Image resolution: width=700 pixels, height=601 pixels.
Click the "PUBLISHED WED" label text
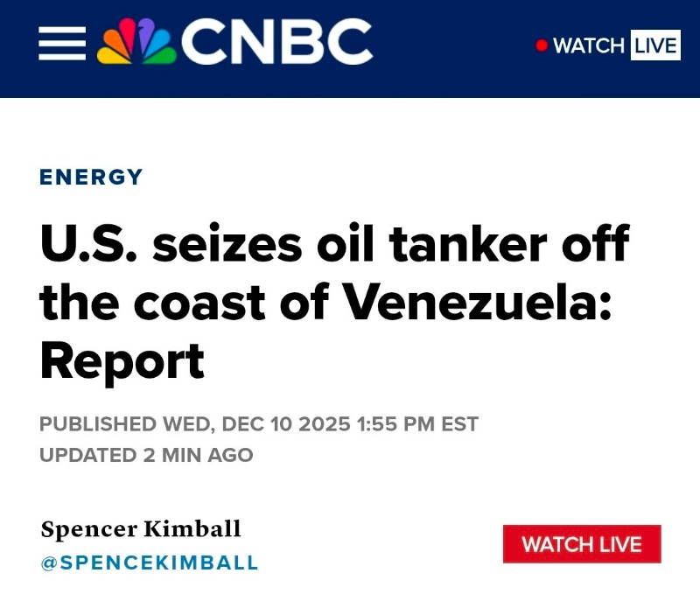click(x=122, y=424)
